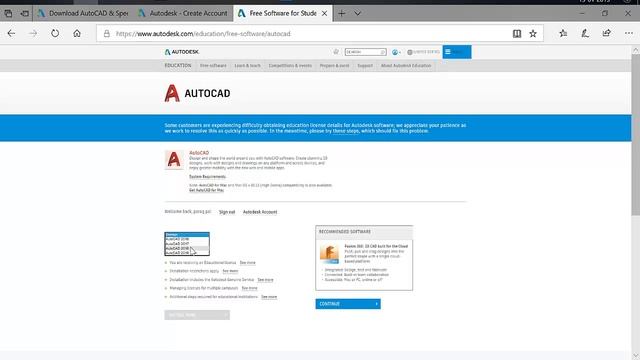640x360 pixels.
Task: Share this page
Action: point(607,33)
